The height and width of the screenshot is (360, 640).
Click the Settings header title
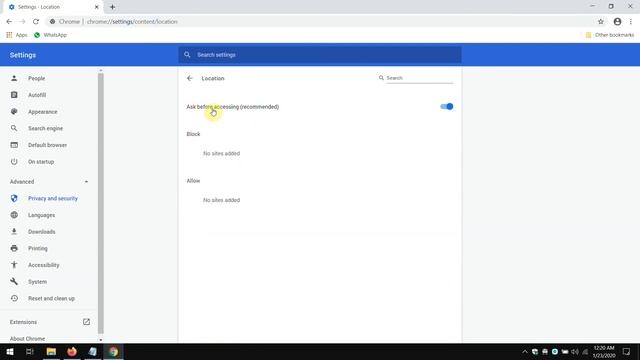(23, 55)
